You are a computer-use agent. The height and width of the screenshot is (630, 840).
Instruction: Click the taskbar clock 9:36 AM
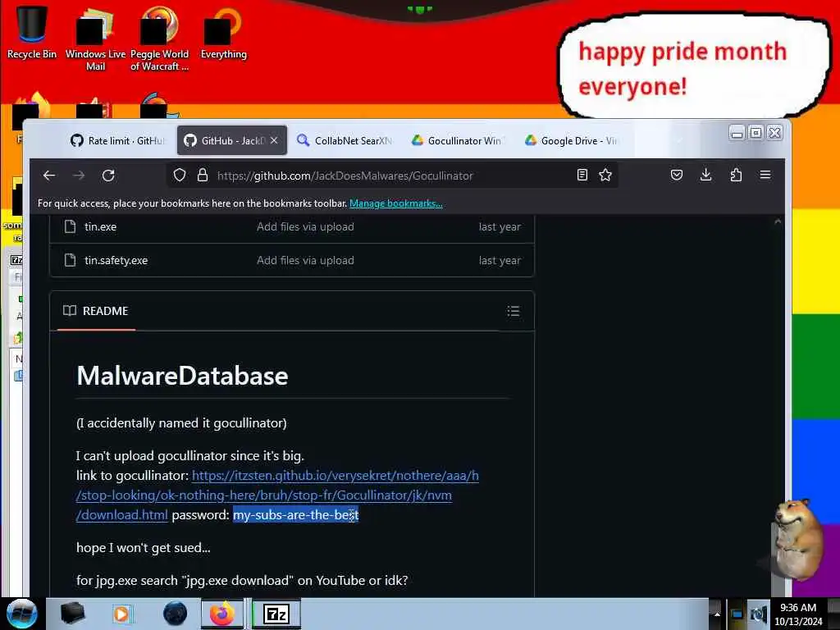coord(798,614)
